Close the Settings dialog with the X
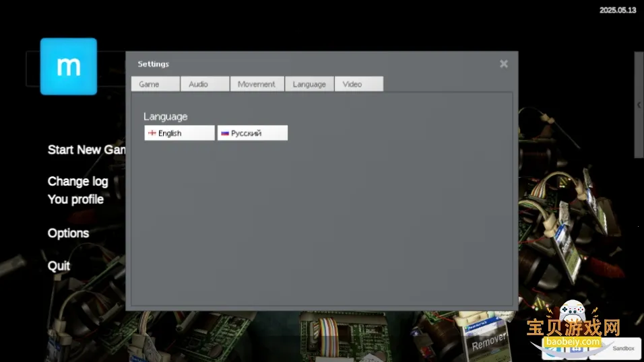644x362 pixels. (504, 64)
